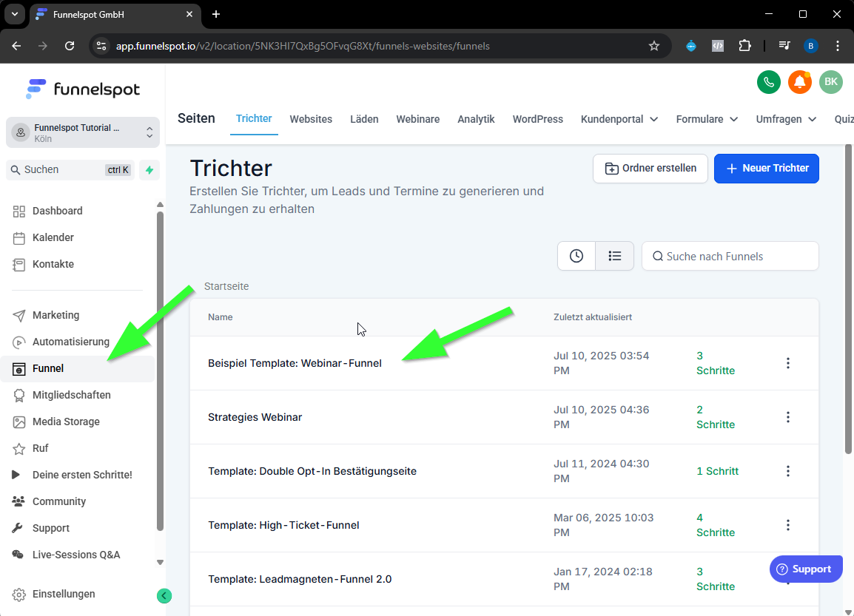The image size is (854, 616).
Task: Open options for Beispiel Template: Webinar-Funnel
Action: click(787, 364)
